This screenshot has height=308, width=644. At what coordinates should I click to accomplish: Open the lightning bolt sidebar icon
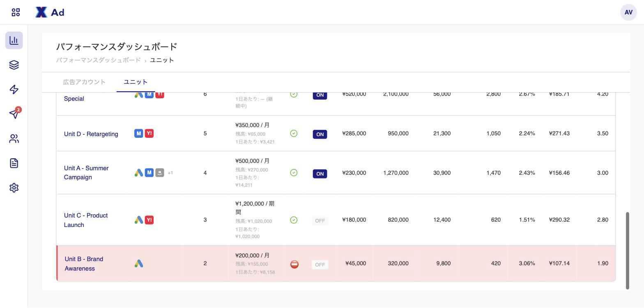pyautogui.click(x=14, y=89)
